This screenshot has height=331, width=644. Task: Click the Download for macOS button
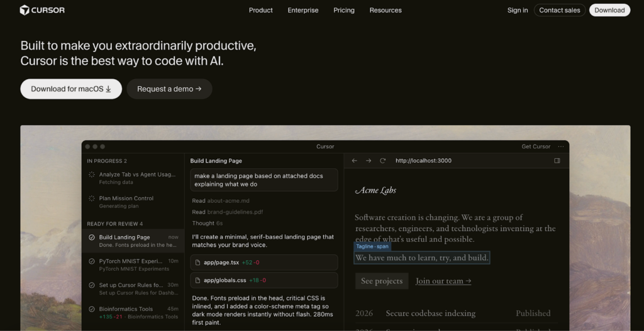tap(70, 89)
